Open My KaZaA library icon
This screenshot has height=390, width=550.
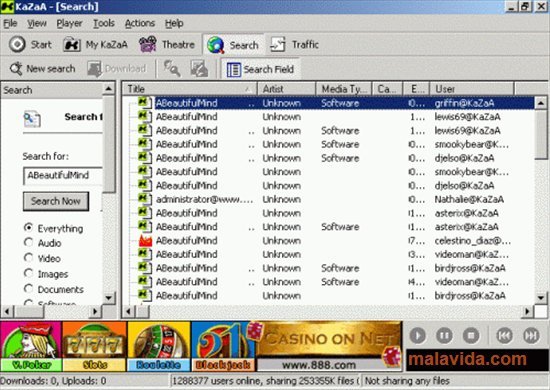(72, 45)
